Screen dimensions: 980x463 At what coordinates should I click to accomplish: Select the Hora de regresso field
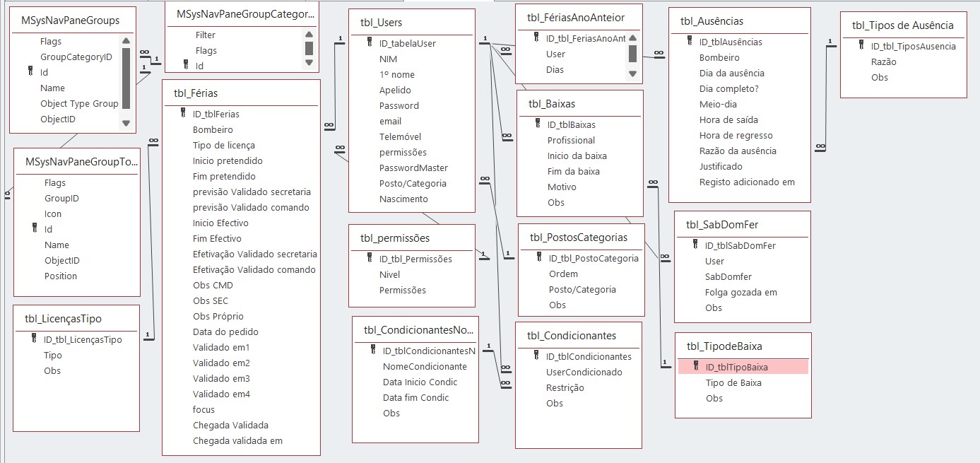[x=736, y=135]
